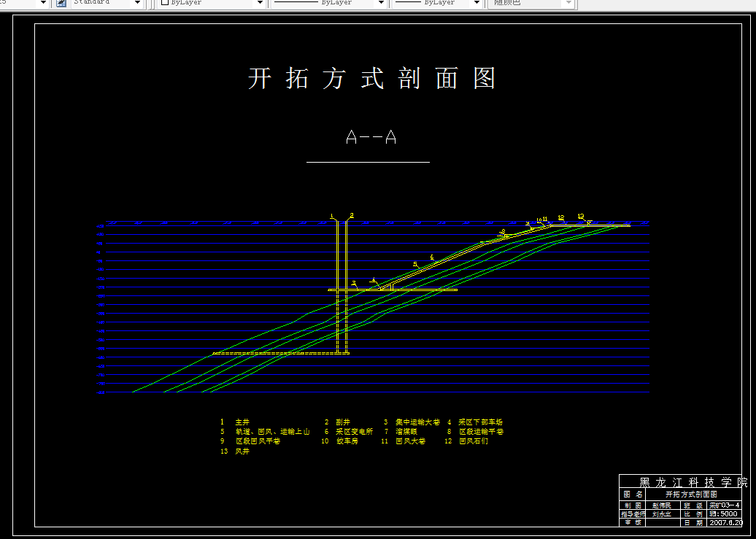Click legend entry 3 集中运输大巷
This screenshot has height=539, width=756.
pyautogui.click(x=412, y=422)
